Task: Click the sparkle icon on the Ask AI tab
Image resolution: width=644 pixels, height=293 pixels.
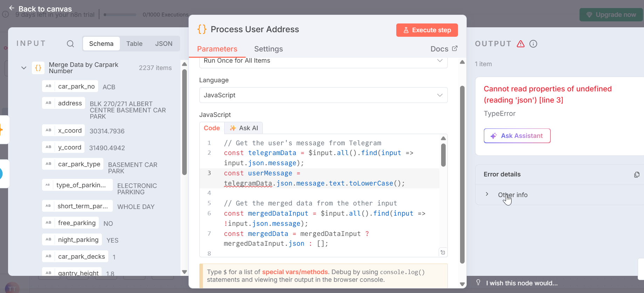Action: 233,128
